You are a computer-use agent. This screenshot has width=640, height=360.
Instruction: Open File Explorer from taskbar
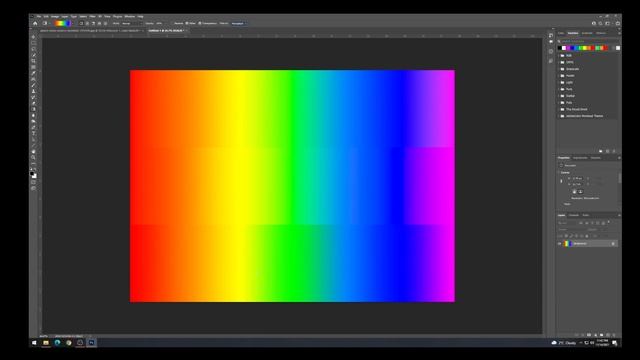46,343
